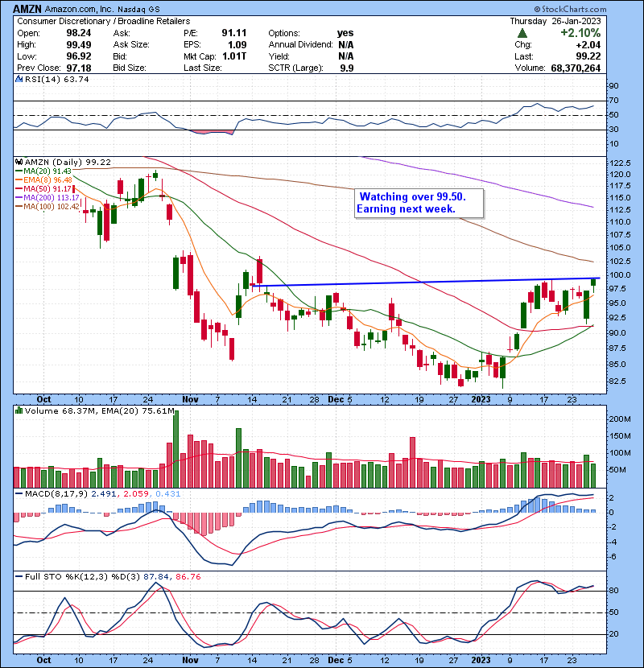Click the MA(100) 102.42 legend entry
This screenshot has width=644, height=668.
[47, 207]
